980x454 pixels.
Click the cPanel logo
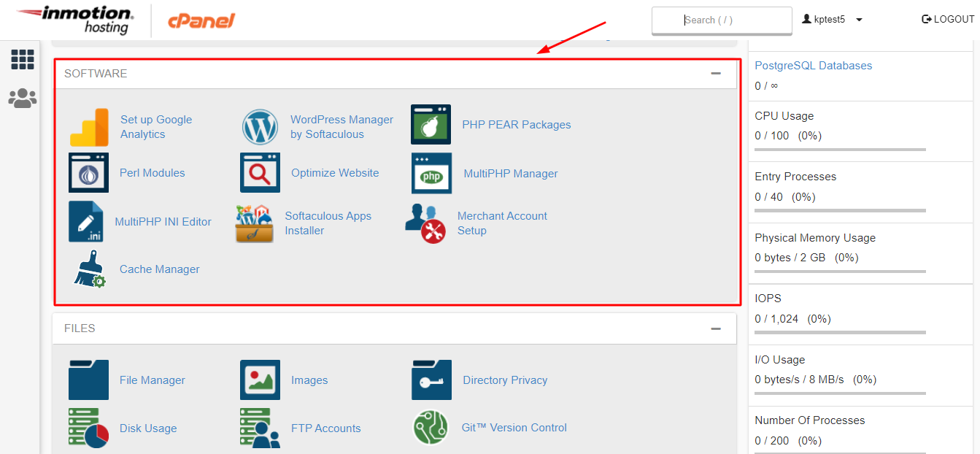pos(201,20)
